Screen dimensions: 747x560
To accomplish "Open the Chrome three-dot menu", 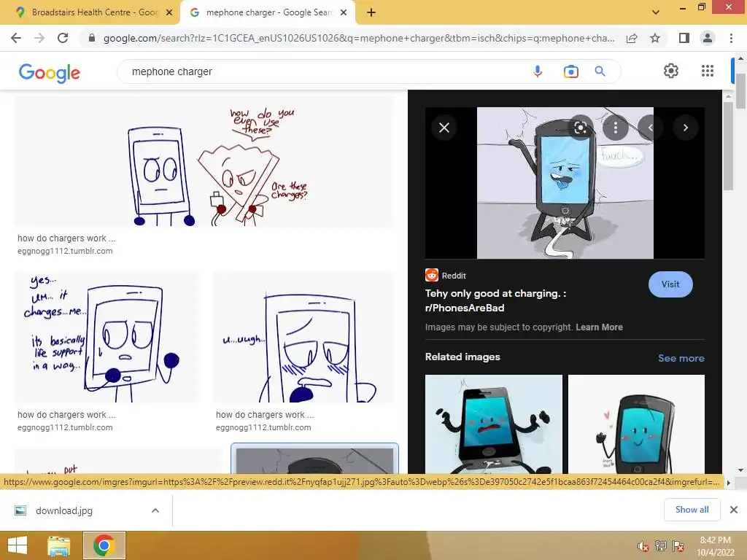I will [731, 38].
